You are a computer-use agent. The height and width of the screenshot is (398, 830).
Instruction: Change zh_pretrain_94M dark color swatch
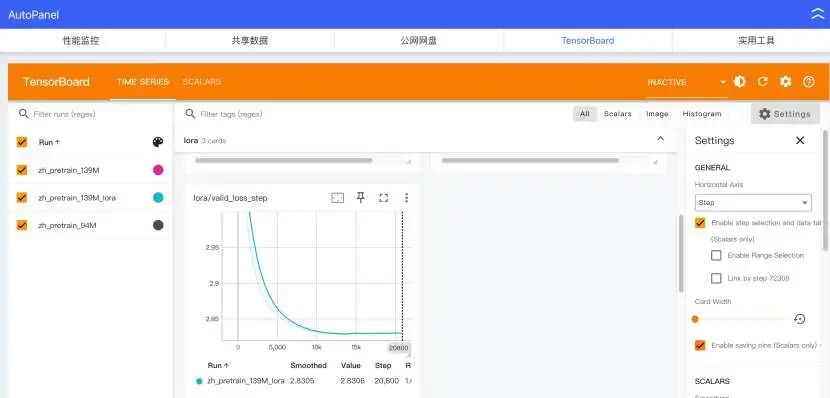pos(158,225)
